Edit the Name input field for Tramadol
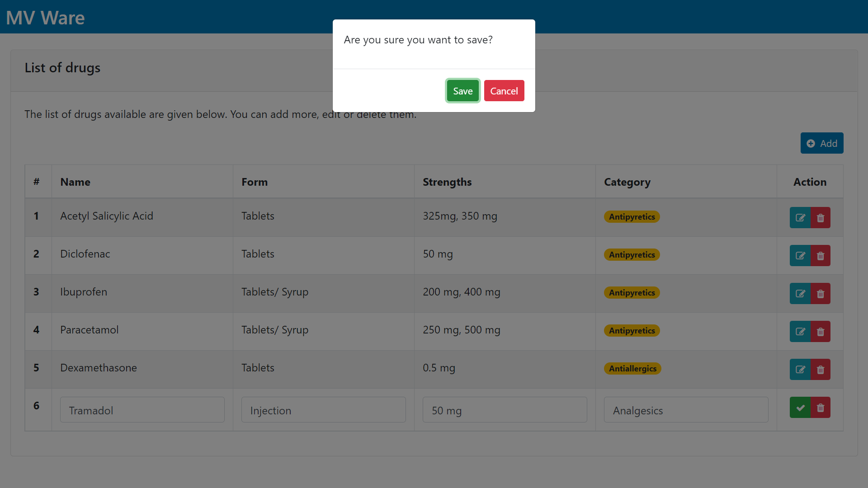The image size is (868, 488). point(142,410)
